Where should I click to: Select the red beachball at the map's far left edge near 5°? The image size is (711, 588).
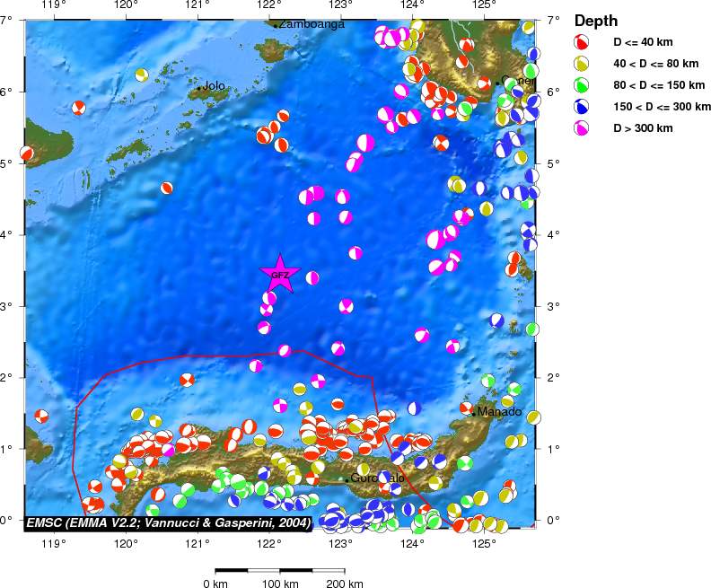26,154
